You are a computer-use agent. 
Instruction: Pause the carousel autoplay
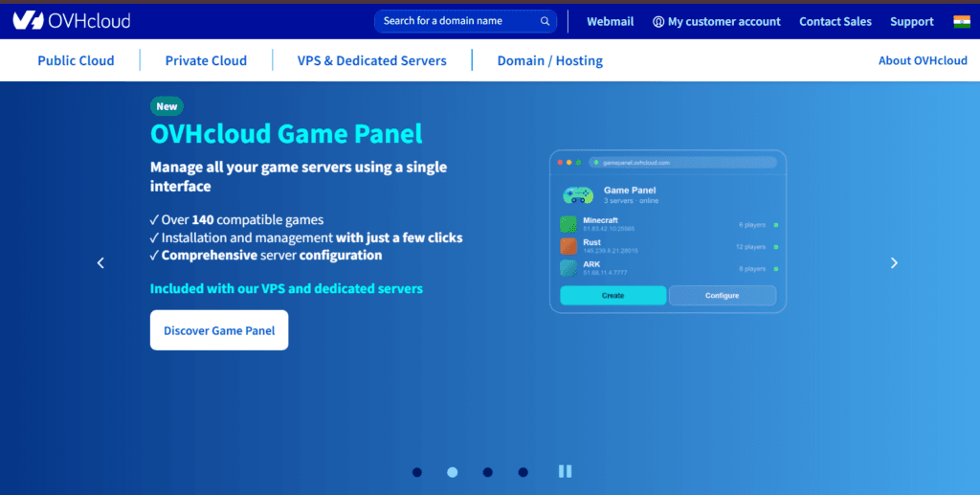click(565, 471)
